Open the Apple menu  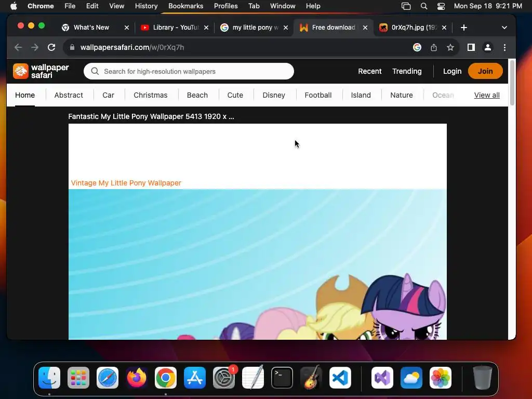click(x=14, y=6)
